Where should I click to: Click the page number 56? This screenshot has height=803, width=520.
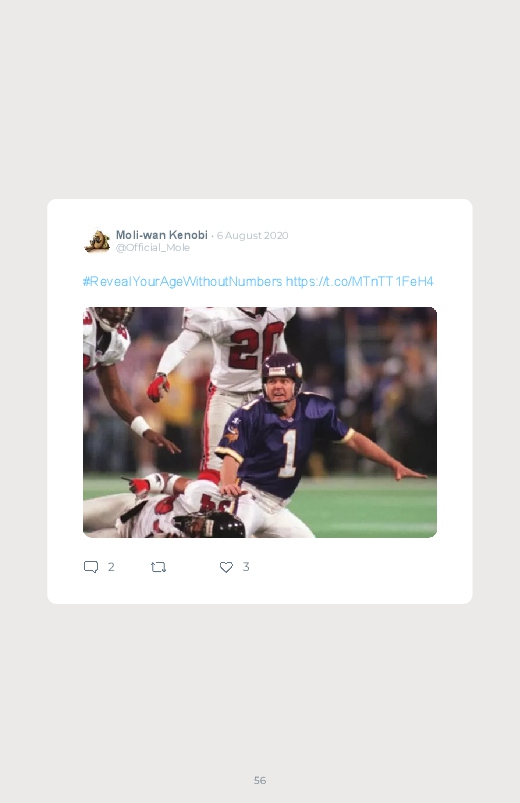pos(260,780)
